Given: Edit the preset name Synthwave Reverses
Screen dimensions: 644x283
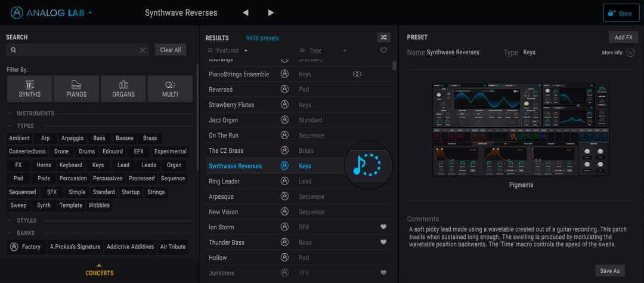Looking at the screenshot, I should pos(453,53).
